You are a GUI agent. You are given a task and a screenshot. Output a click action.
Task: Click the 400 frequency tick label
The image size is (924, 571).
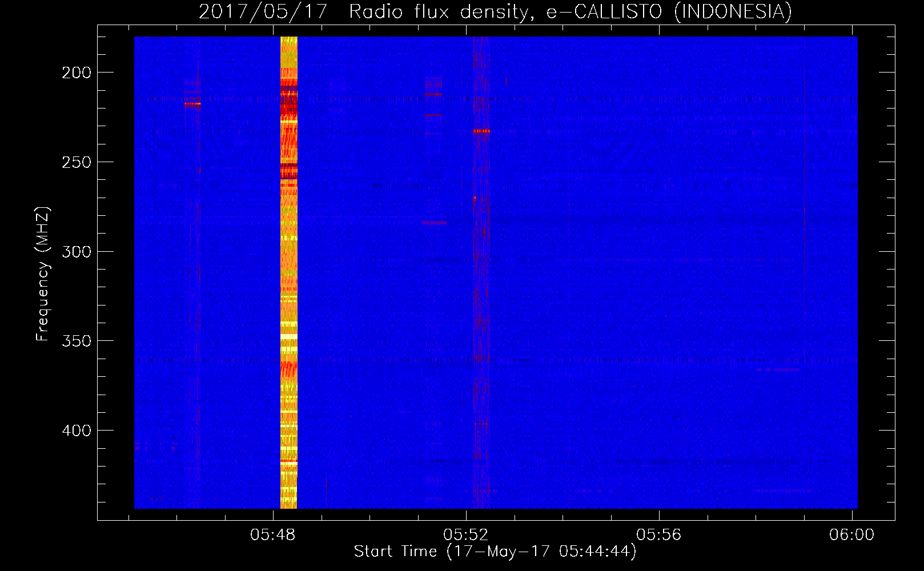tap(76, 431)
